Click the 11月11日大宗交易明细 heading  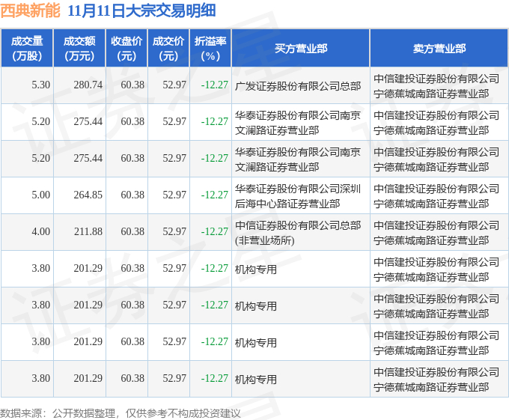pos(141,11)
